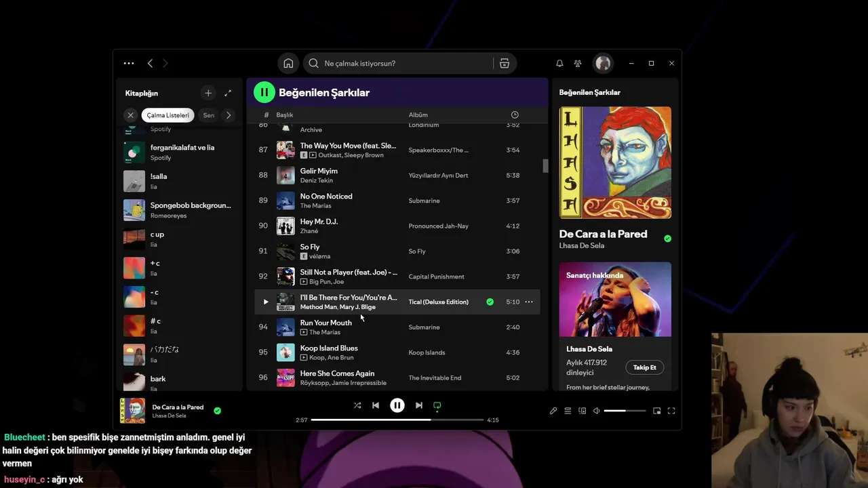Select track 'Run Your Mouth'
Viewport: 868px width, 488px height.
point(326,323)
